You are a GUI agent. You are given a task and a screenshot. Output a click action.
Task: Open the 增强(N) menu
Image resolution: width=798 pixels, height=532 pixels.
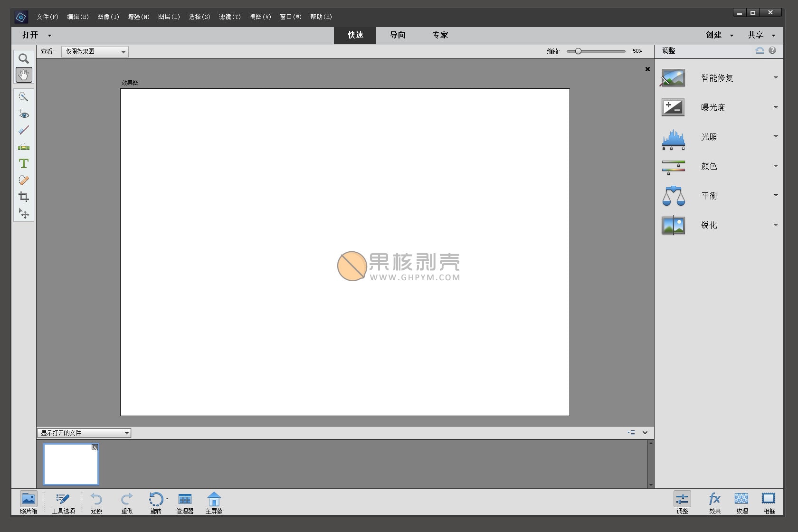(x=139, y=17)
